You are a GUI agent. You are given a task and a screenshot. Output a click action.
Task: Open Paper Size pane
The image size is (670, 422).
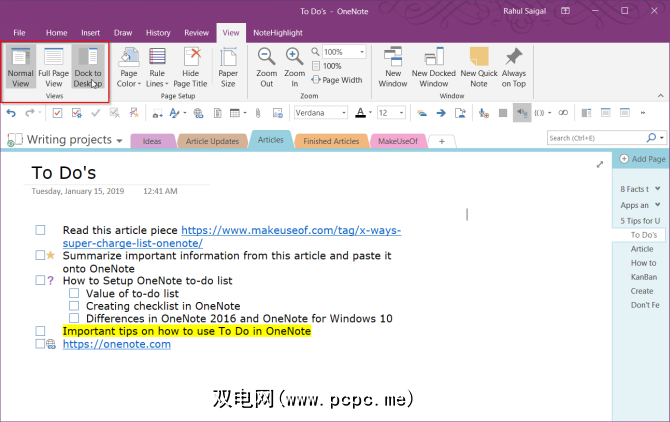tap(228, 67)
